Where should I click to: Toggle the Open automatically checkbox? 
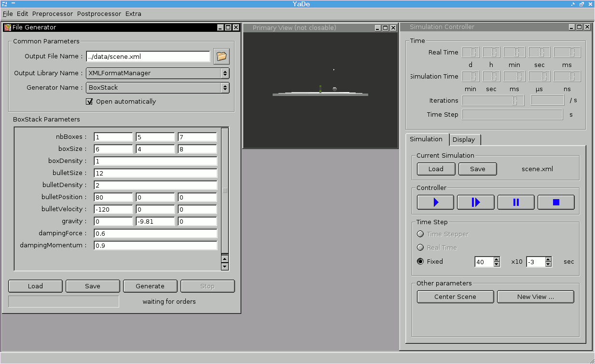89,102
